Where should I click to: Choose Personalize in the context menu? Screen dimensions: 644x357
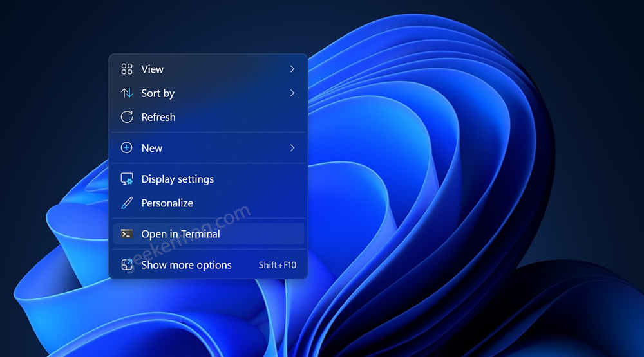(x=209, y=203)
